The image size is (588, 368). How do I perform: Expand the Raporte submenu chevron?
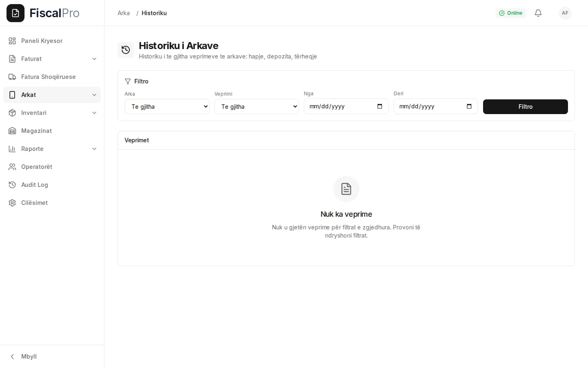pyautogui.click(x=94, y=149)
